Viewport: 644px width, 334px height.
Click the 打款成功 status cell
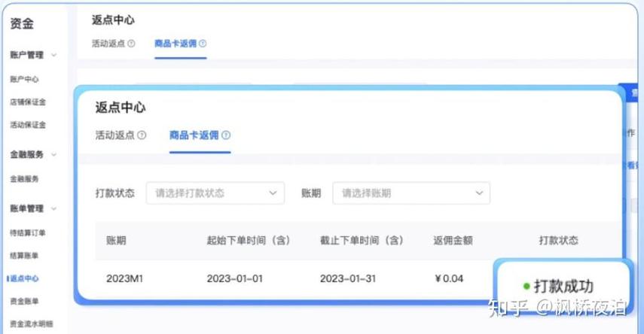point(558,287)
